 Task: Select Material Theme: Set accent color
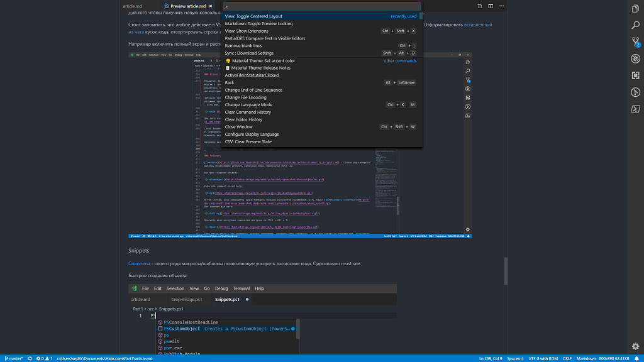coord(263,61)
